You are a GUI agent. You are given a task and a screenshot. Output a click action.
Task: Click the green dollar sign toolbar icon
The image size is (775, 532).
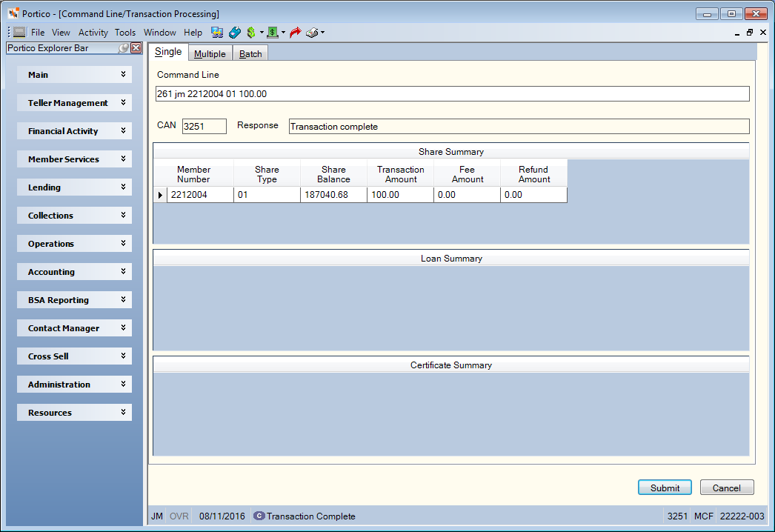tap(251, 33)
